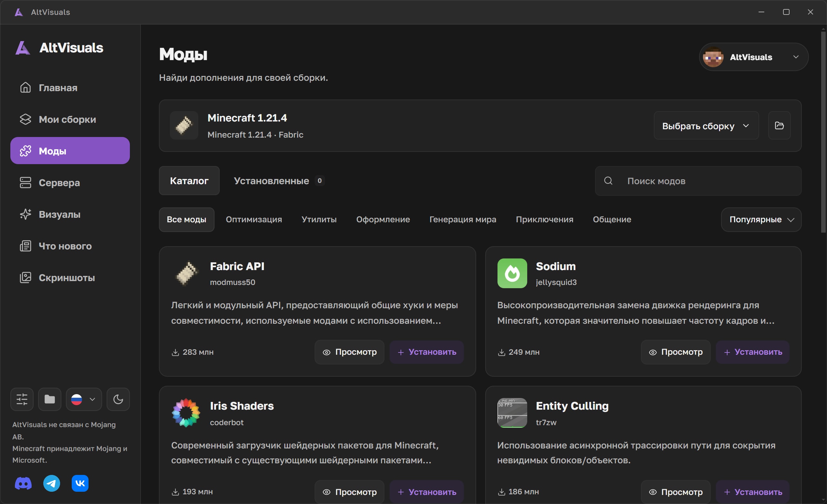Open the build folder icon next to Выбрать сборку

click(x=779, y=125)
